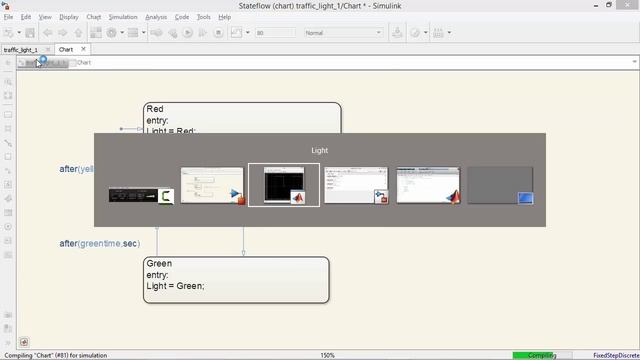Select the Connective Junction palette tool

[8, 129]
